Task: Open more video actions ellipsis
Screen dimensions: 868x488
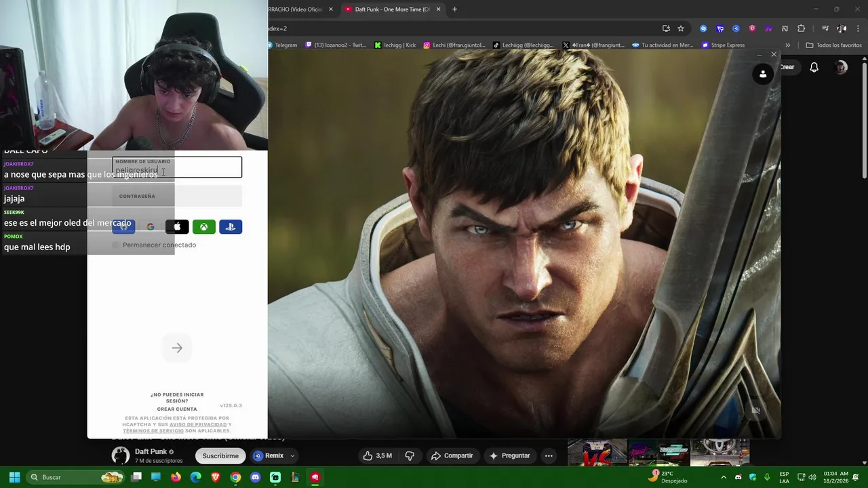Action: 549,456
